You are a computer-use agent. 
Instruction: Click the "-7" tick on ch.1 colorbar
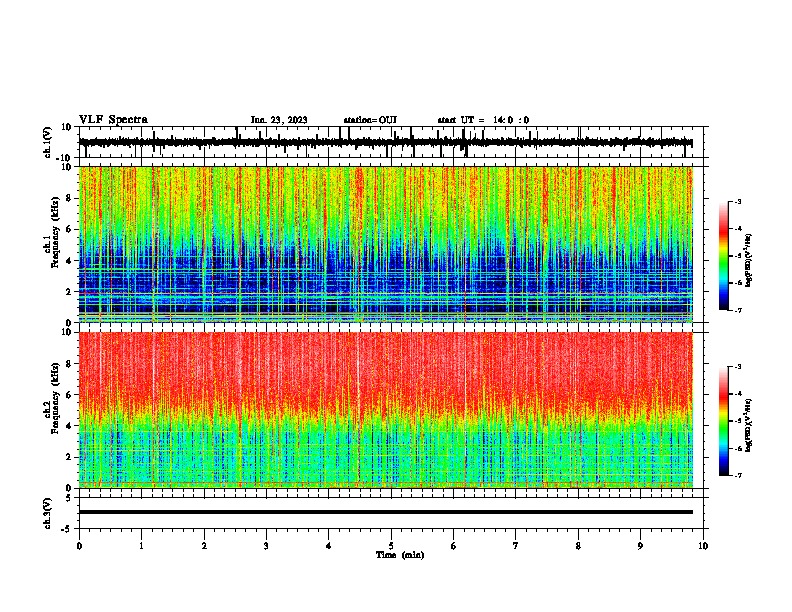pyautogui.click(x=737, y=310)
